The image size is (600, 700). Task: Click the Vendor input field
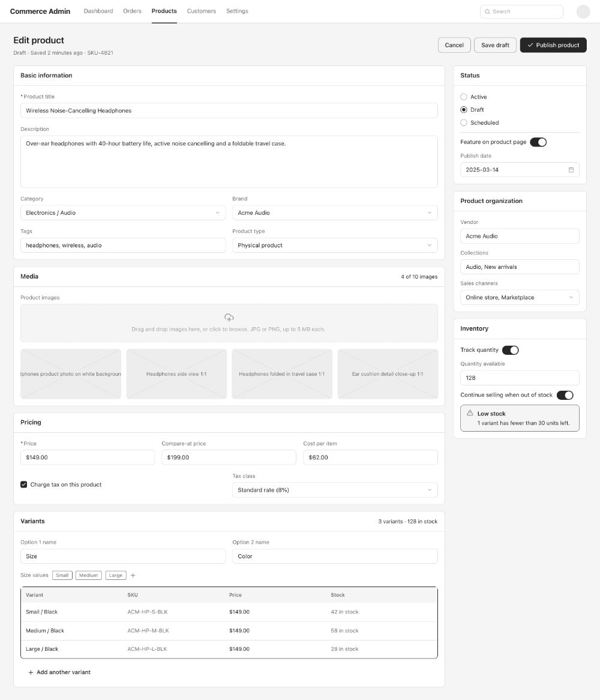tap(520, 236)
